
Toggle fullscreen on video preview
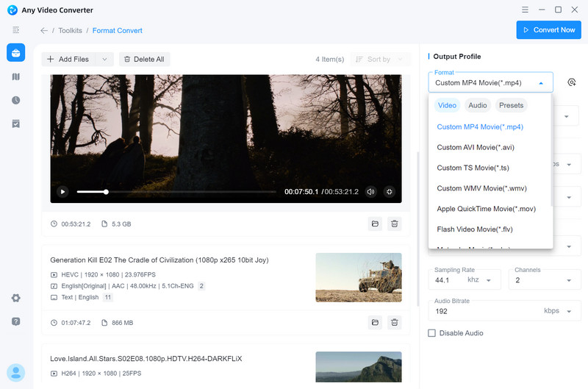pos(390,192)
